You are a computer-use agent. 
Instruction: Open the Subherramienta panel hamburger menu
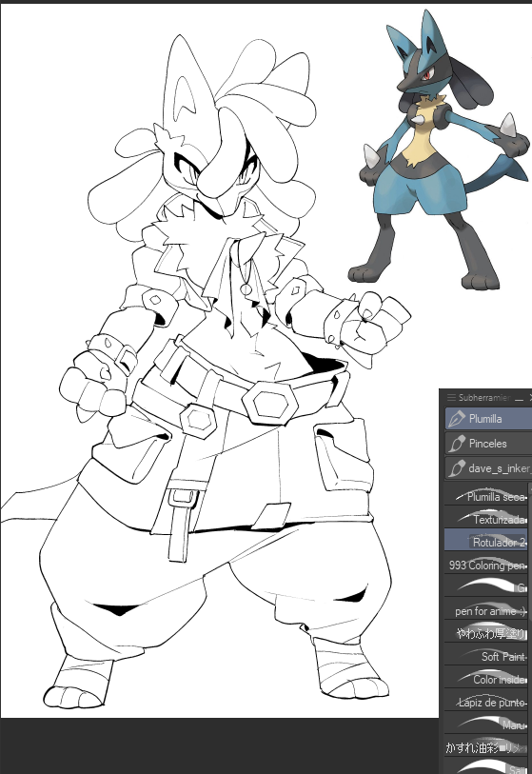450,397
